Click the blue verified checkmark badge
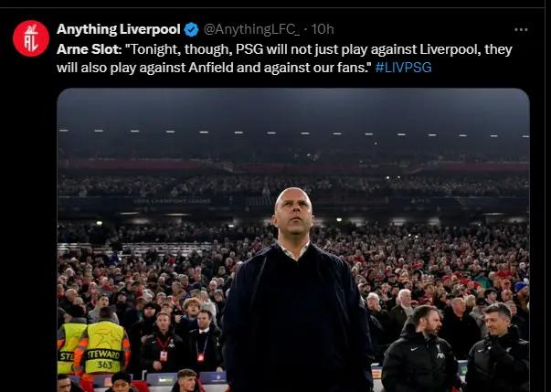551x392 pixels. coord(192,29)
